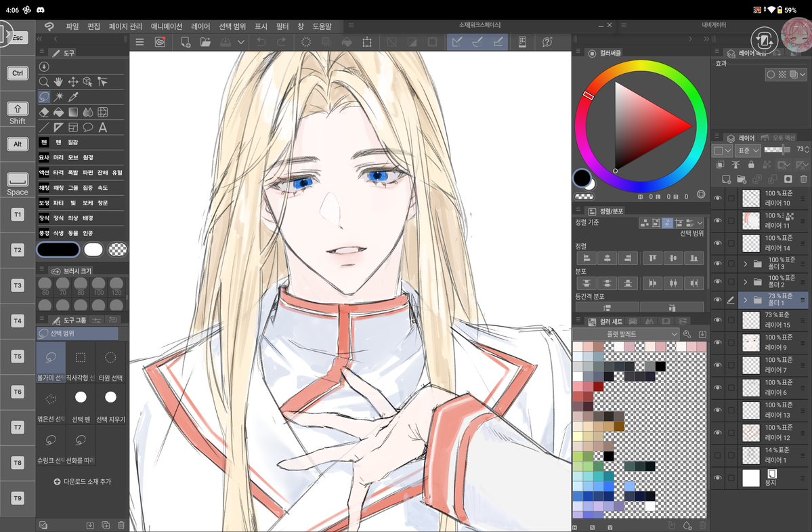Hide 레이어 15 with its eye icon
This screenshot has width=812, height=532.
pos(718,320)
